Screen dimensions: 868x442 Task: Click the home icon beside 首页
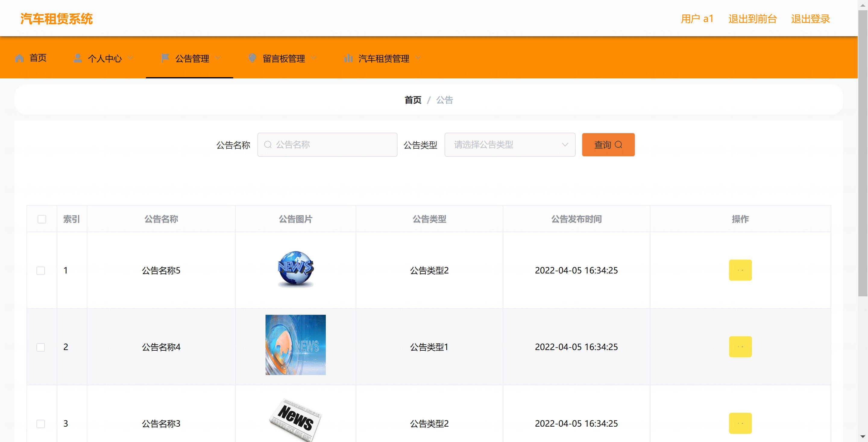coord(20,58)
